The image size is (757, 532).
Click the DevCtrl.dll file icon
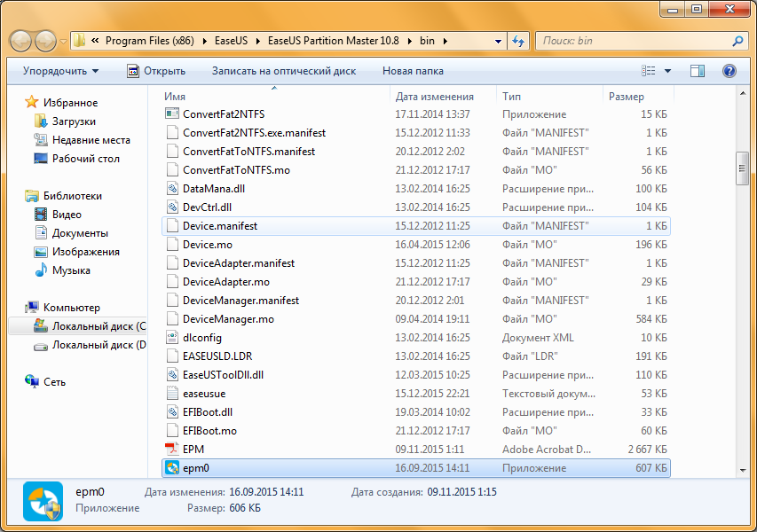click(172, 207)
